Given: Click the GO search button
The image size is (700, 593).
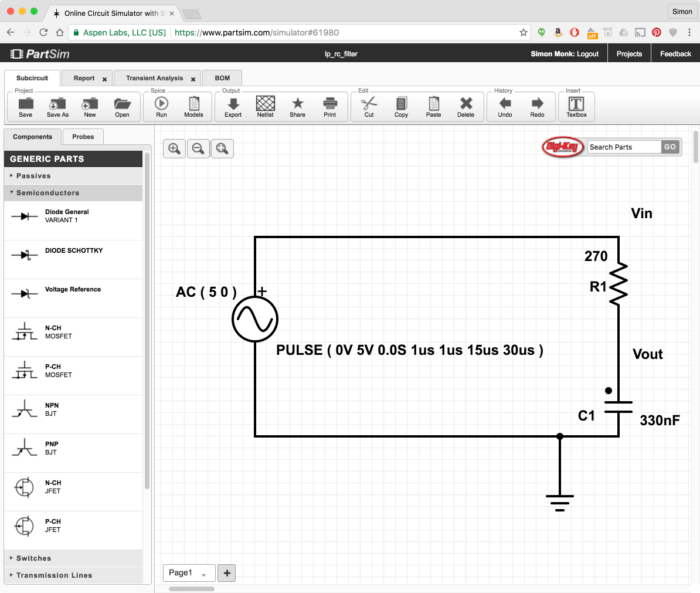Looking at the screenshot, I should [x=670, y=147].
